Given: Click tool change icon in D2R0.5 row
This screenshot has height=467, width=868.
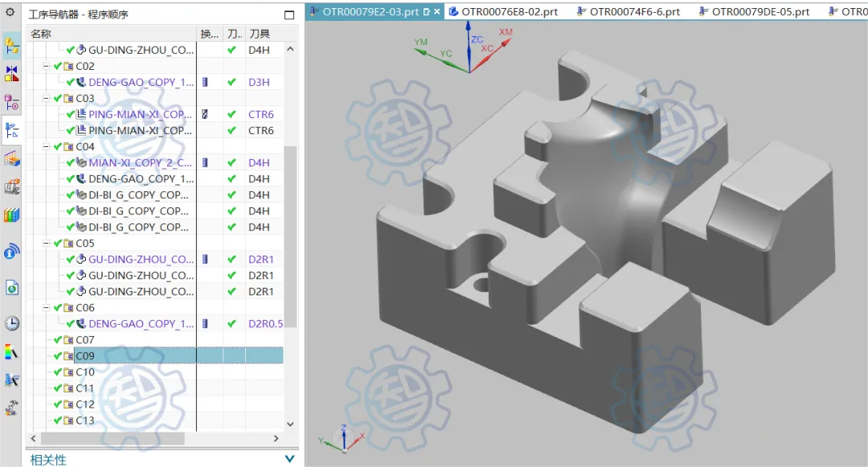Looking at the screenshot, I should tap(205, 324).
